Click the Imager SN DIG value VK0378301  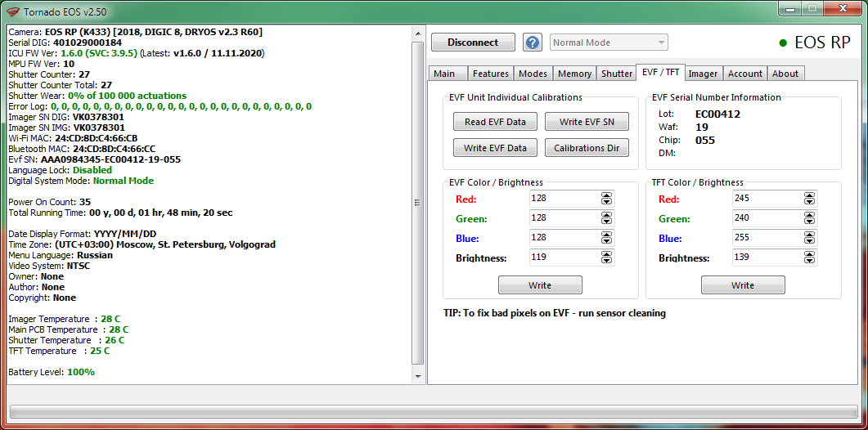(x=98, y=117)
